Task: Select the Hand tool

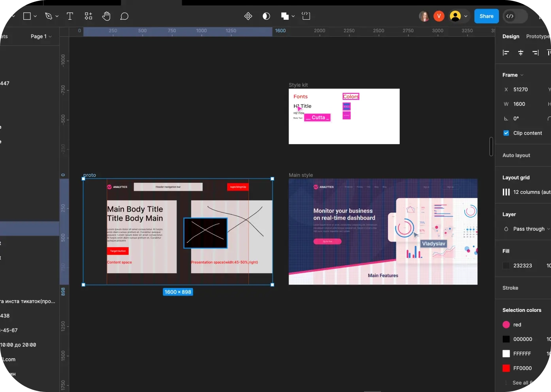Action: (x=106, y=16)
